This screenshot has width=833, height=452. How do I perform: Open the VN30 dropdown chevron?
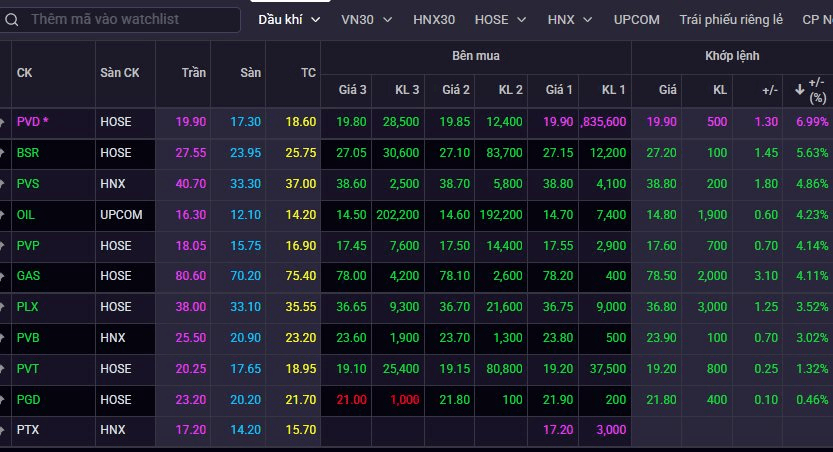(388, 20)
